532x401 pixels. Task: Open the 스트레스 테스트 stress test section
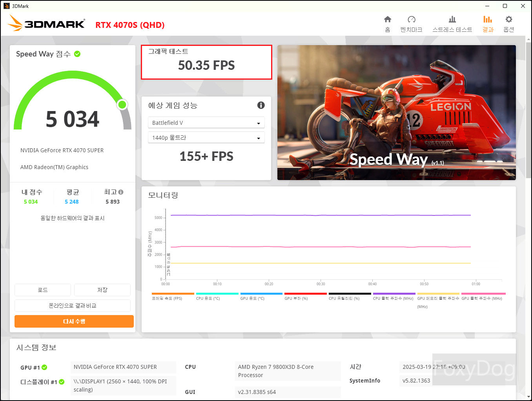point(452,24)
